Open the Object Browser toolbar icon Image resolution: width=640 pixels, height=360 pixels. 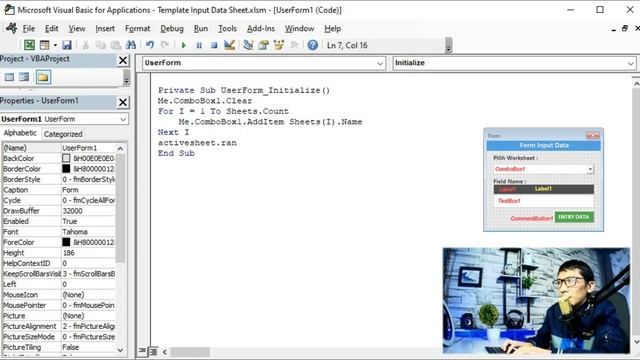click(x=279, y=45)
